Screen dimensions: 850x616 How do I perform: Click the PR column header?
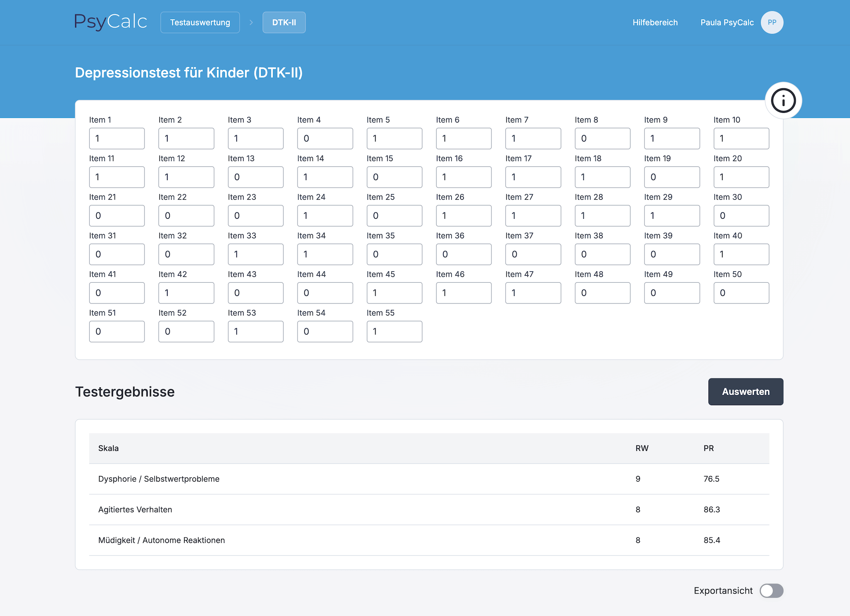tap(708, 448)
